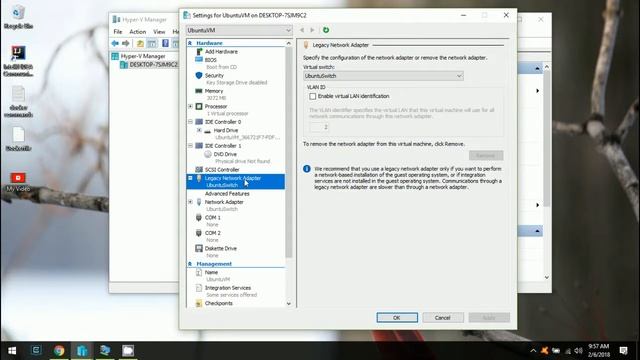Viewport: 640px width, 360px height.
Task: Select Advanced Features under Legacy Network Adapter
Action: click(x=227, y=193)
